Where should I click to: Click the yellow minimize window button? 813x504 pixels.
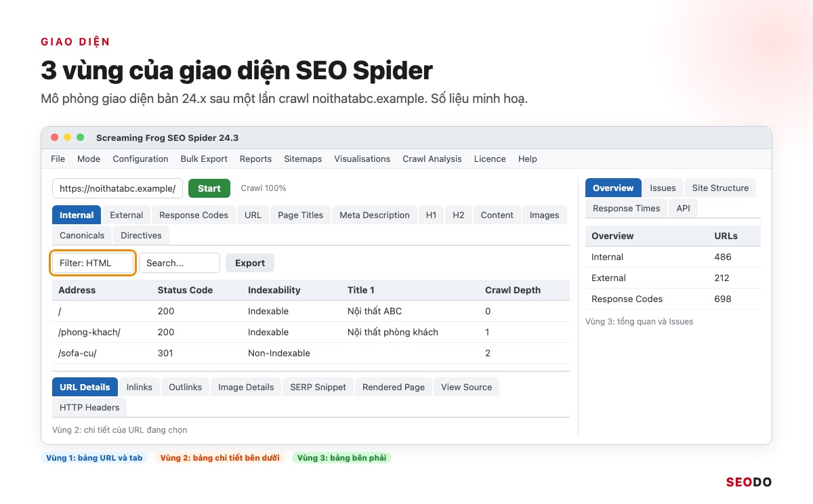[68, 138]
